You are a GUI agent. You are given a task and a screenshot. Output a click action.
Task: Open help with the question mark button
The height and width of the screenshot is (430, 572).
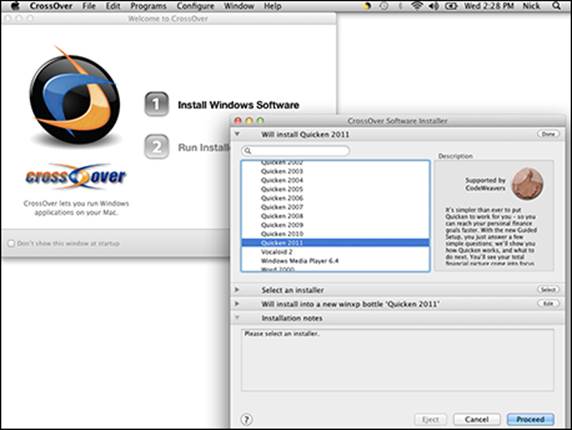click(247, 419)
